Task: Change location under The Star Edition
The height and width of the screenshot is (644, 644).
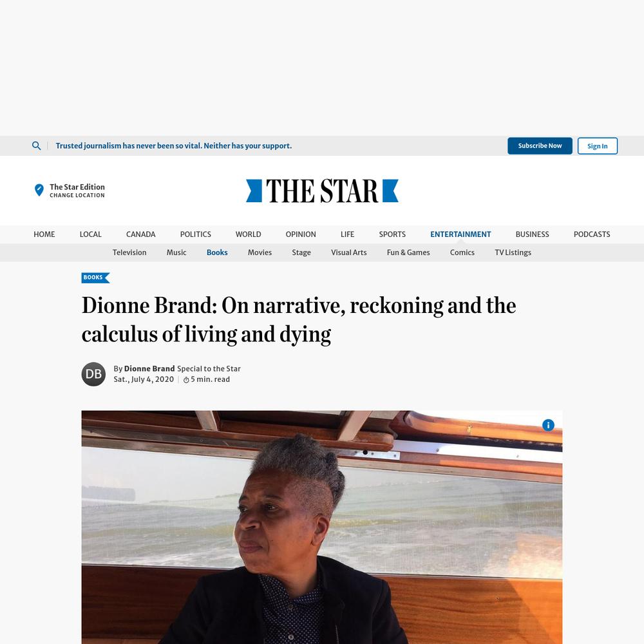Action: coord(77,196)
